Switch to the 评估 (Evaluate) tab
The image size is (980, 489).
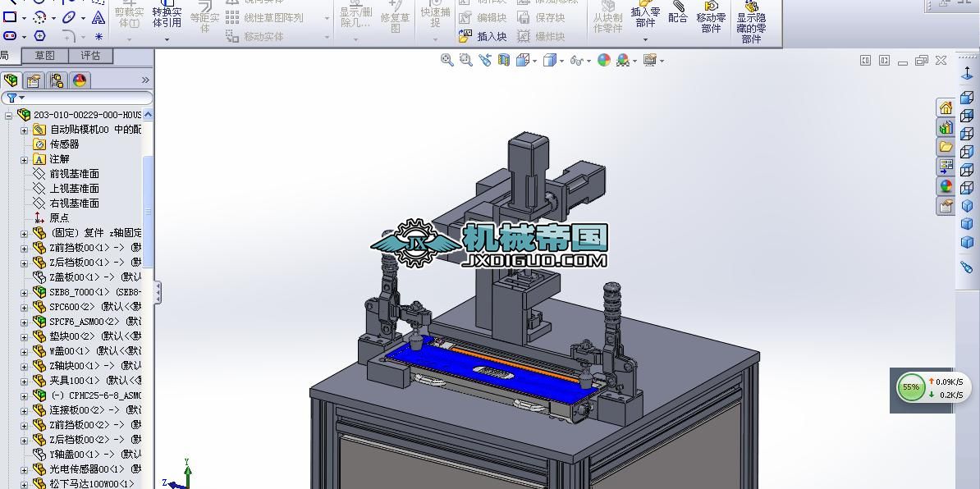click(x=90, y=56)
